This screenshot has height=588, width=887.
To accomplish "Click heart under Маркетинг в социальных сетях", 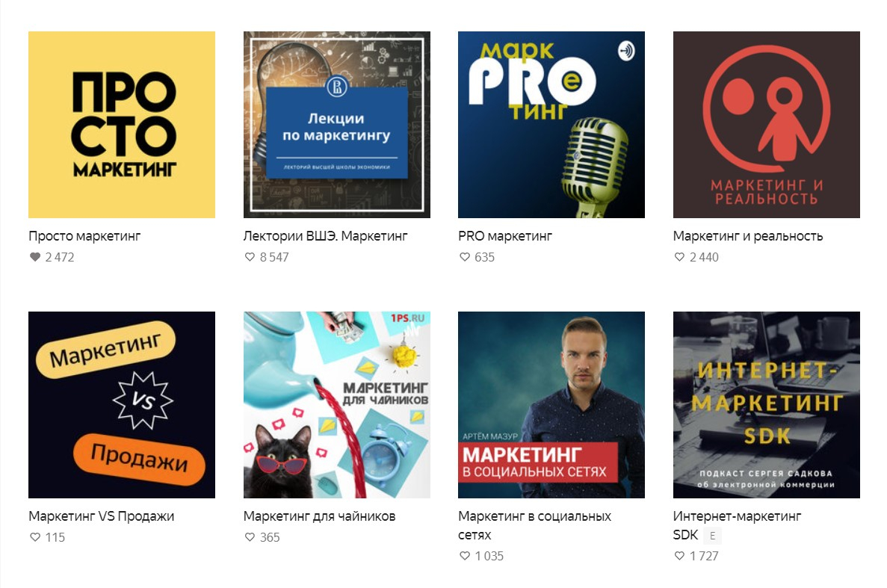I will [465, 556].
